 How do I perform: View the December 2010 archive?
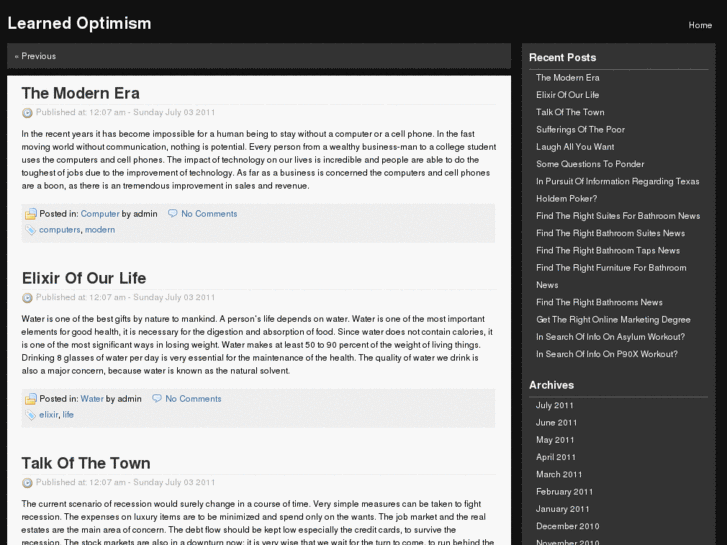pyautogui.click(x=568, y=526)
